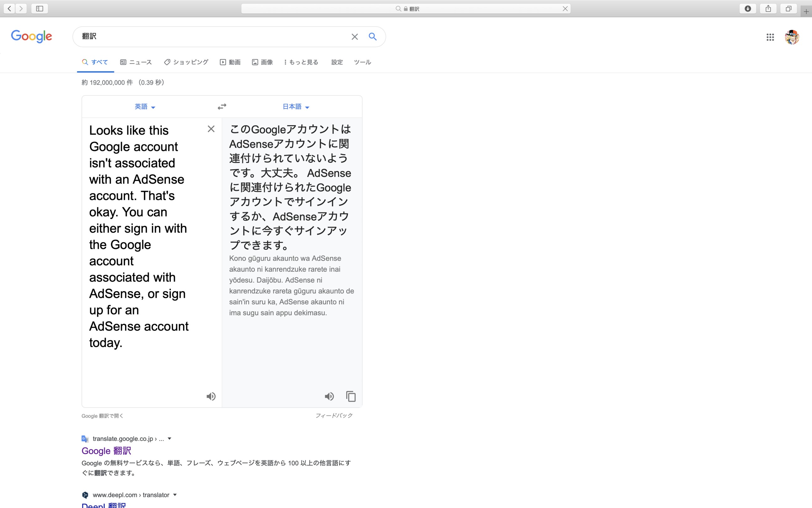The height and width of the screenshot is (508, 812).
Task: Stop loading via address bar X
Action: (565, 9)
